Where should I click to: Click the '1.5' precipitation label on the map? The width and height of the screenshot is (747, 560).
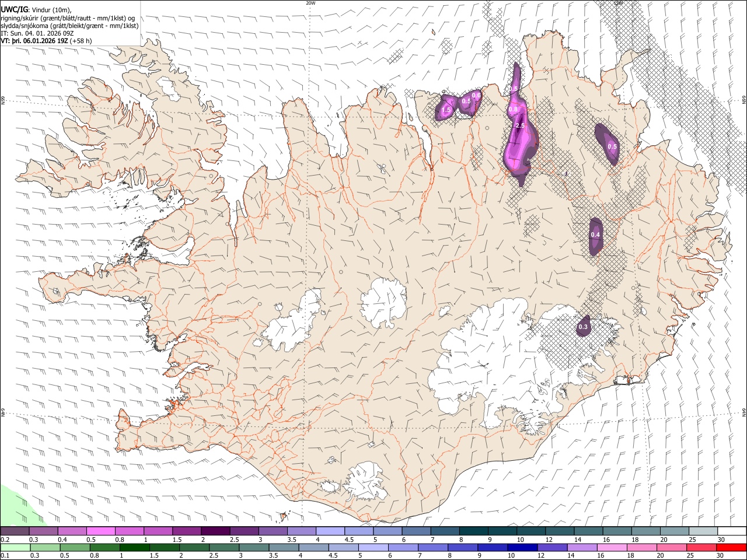[x=446, y=110]
